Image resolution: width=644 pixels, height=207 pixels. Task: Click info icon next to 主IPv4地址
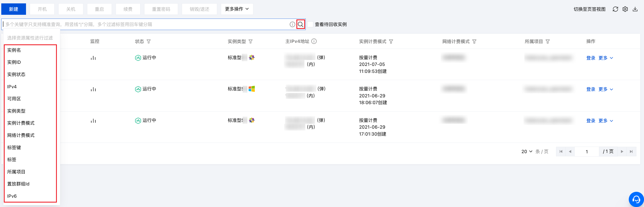point(314,41)
